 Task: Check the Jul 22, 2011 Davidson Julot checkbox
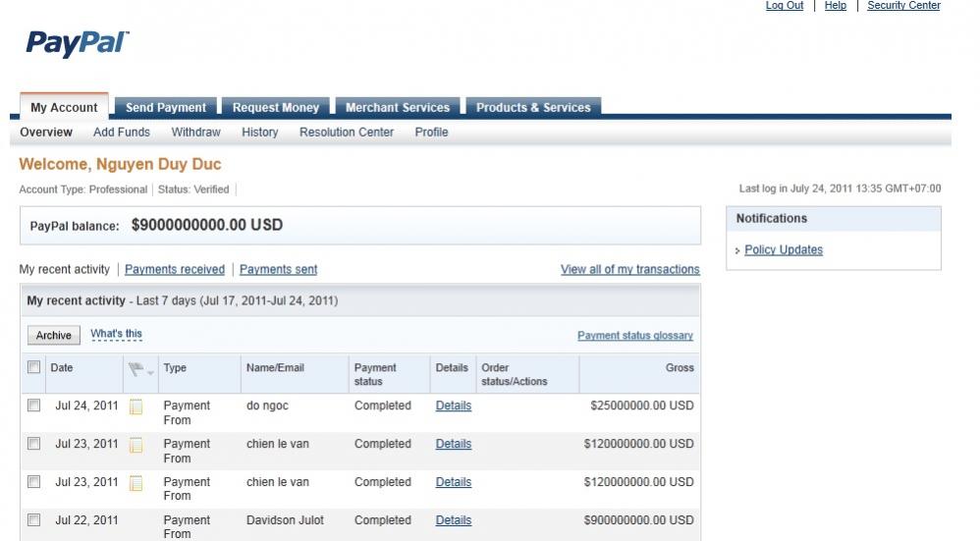click(x=33, y=519)
